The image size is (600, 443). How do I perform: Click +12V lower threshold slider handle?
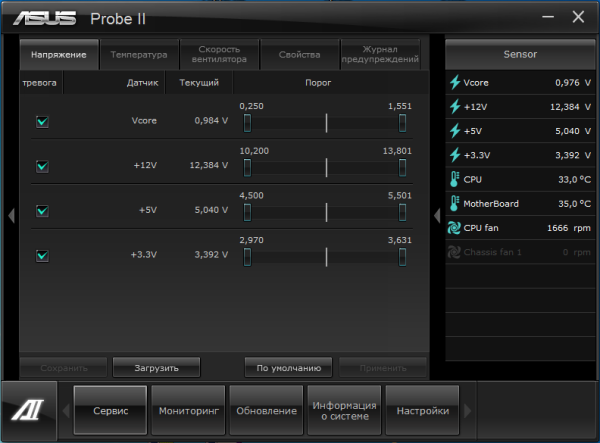[248, 168]
